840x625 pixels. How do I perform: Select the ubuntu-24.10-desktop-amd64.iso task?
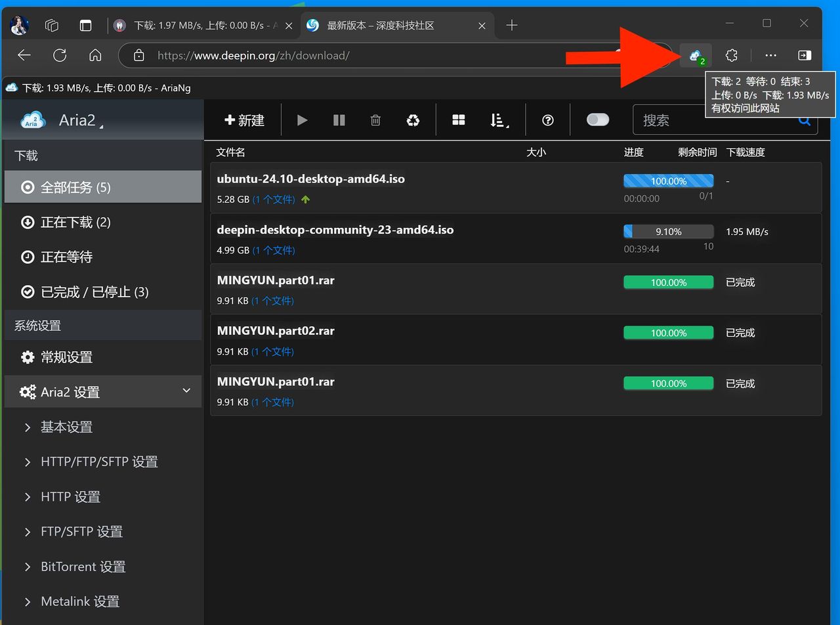point(516,188)
